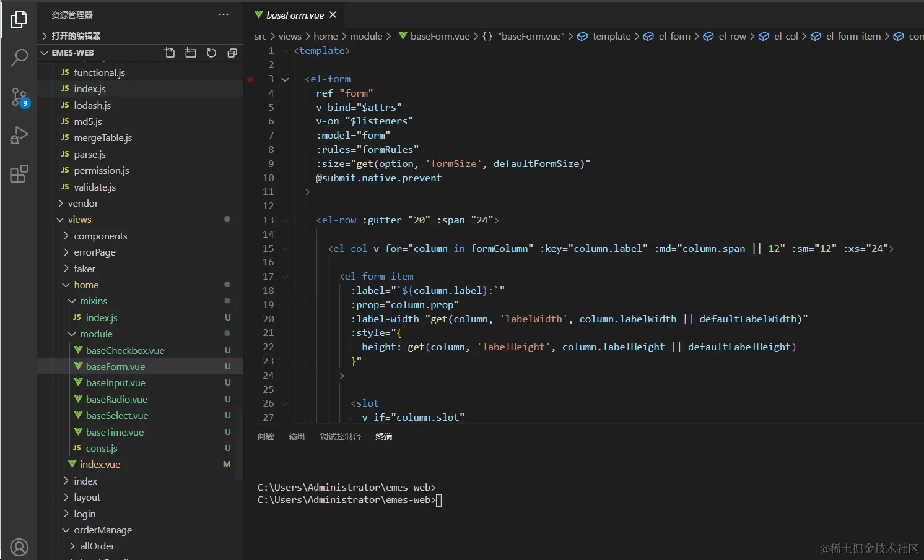The image size is (924, 560).
Task: Close the baseForm.vue editor tab
Action: pos(333,15)
